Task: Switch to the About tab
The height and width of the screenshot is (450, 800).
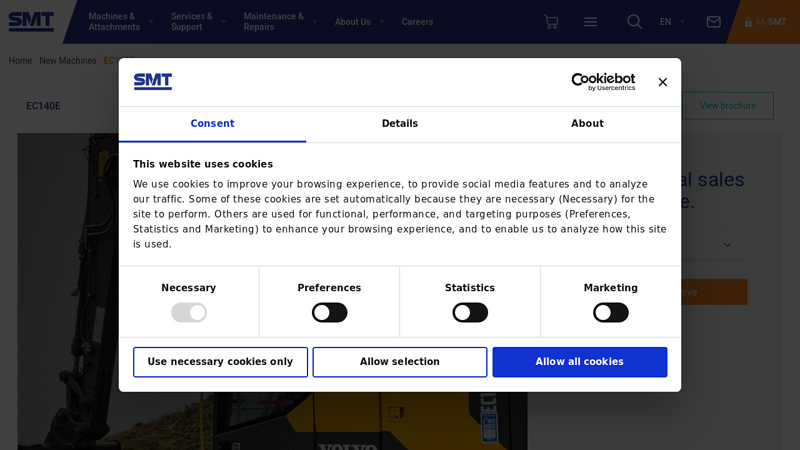Action: pyautogui.click(x=587, y=124)
